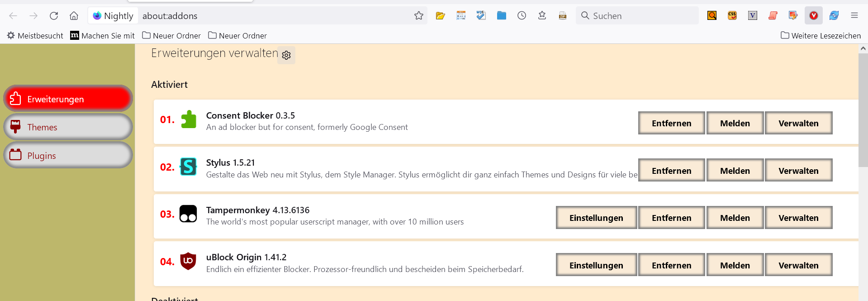This screenshot has height=301, width=868.
Task: Click the bookmark star in address bar
Action: pos(418,16)
